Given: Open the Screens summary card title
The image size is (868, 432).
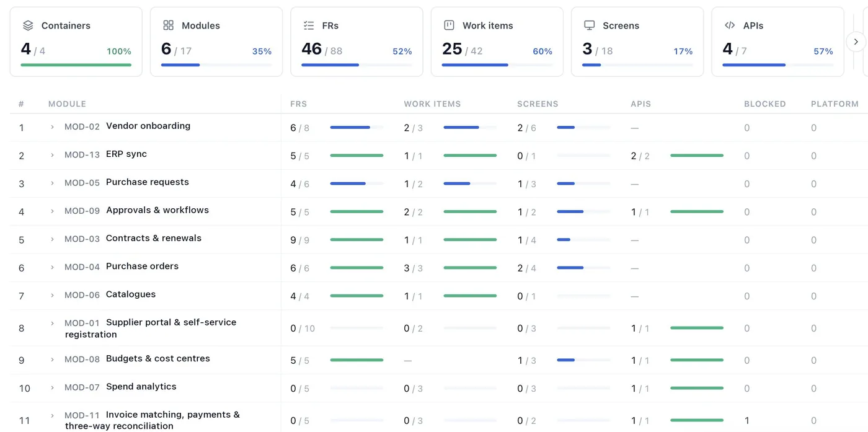Looking at the screenshot, I should 621,25.
